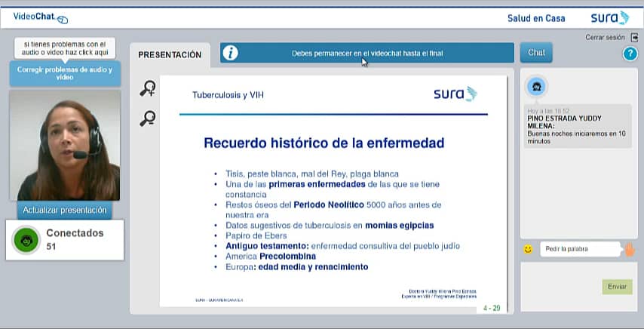Click into the chat message text area
Image resolution: width=644 pixels, height=329 pixels.
click(x=561, y=287)
